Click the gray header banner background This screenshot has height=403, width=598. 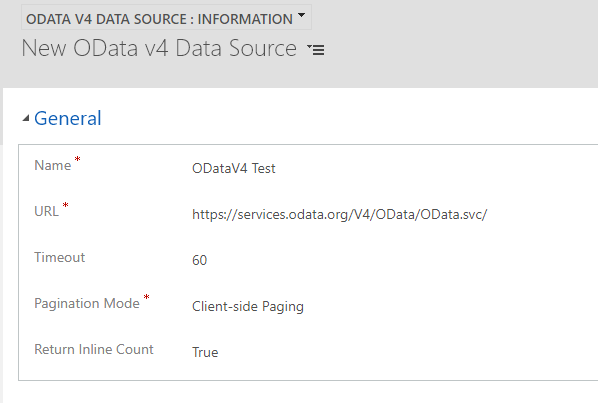[458, 44]
